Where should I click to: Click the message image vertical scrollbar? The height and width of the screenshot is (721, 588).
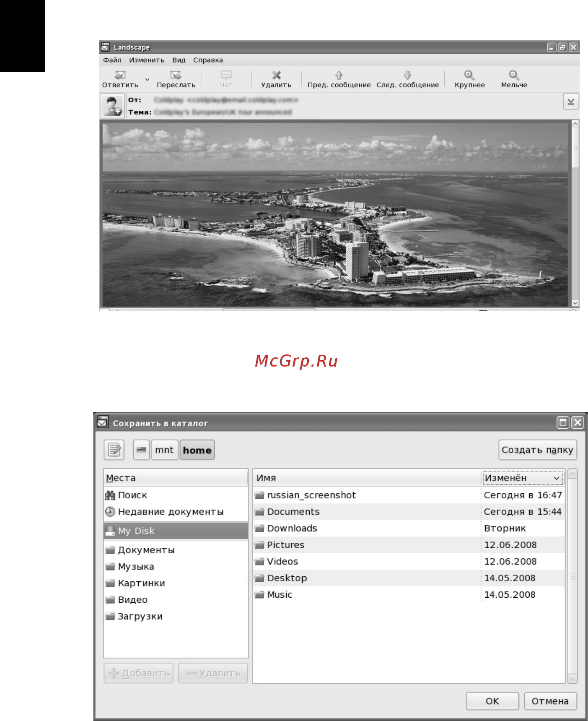[575, 213]
